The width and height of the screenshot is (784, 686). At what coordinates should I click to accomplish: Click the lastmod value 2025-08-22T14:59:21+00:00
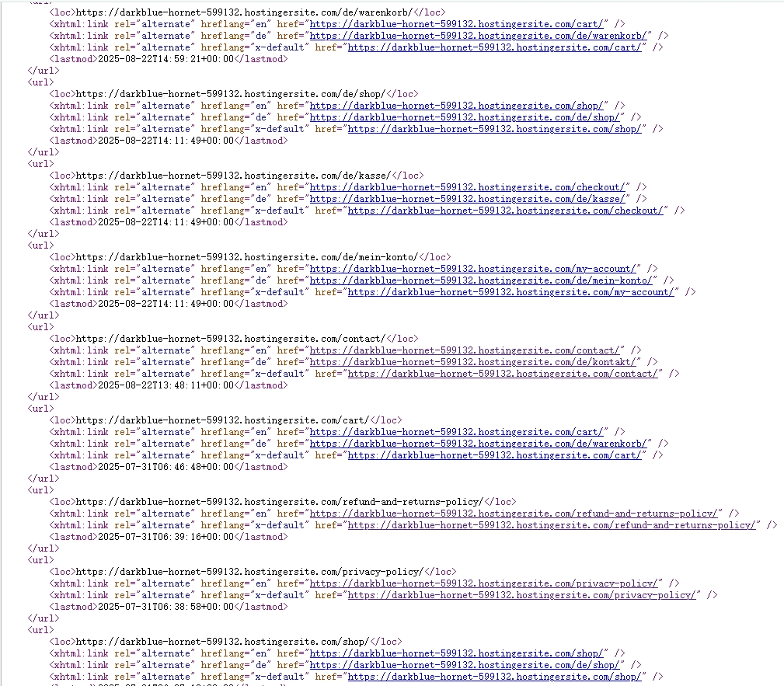(166, 59)
